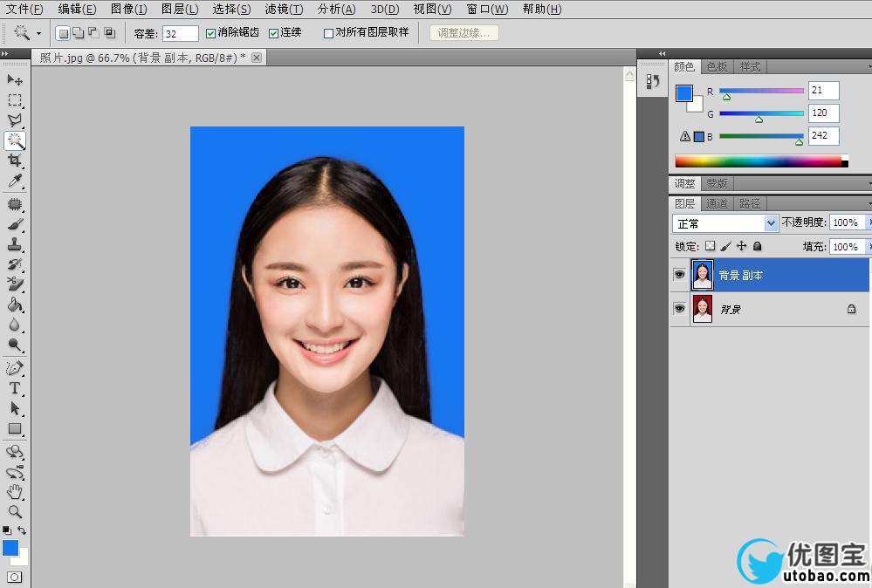Select the Blur tool
Image resolution: width=872 pixels, height=588 pixels.
pos(15,325)
